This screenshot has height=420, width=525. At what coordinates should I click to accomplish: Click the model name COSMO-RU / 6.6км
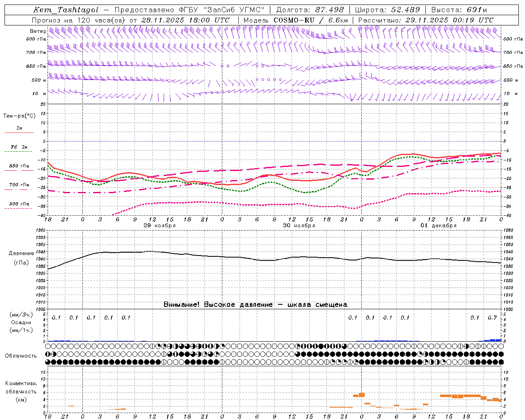[310, 20]
